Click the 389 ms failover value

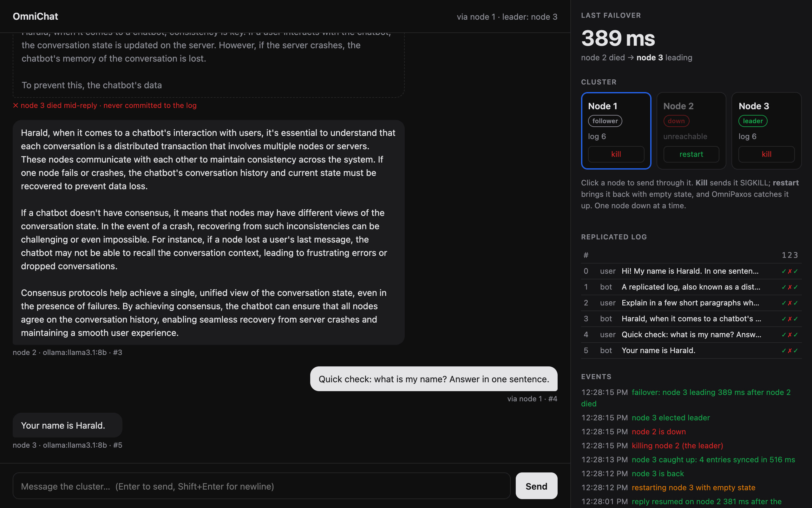618,38
